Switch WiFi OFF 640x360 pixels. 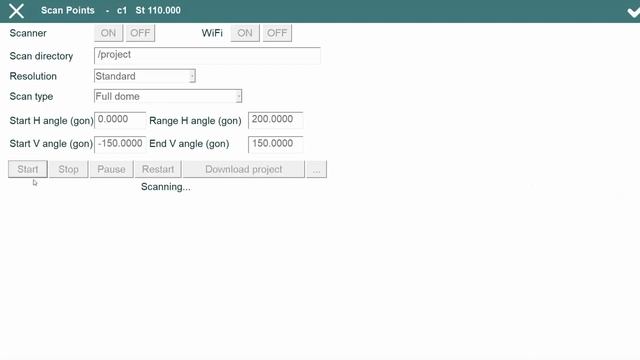277,33
